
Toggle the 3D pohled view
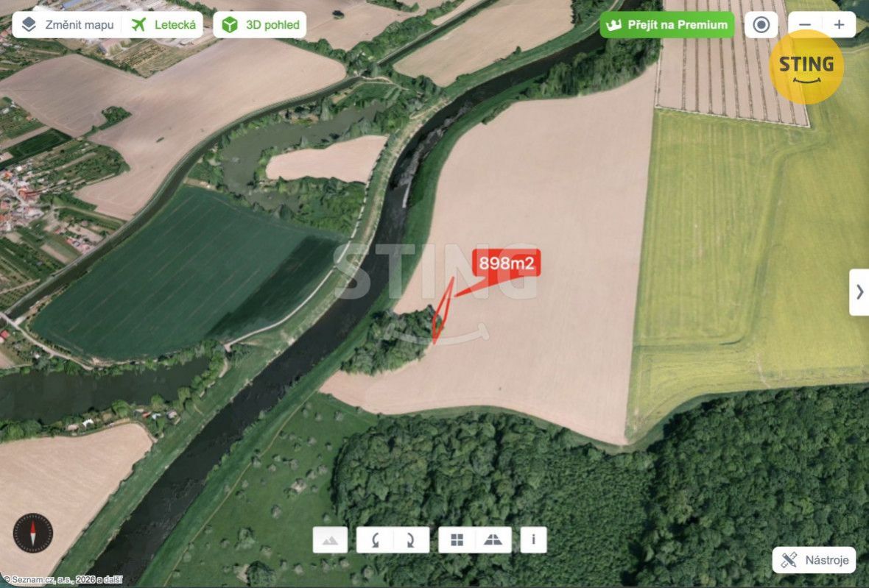260,25
